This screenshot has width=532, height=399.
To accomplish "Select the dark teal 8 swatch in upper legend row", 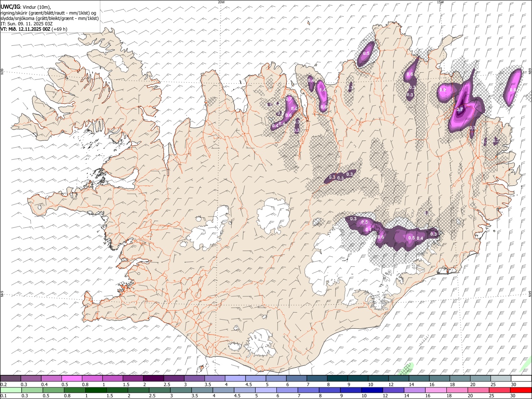I will 337,379.
